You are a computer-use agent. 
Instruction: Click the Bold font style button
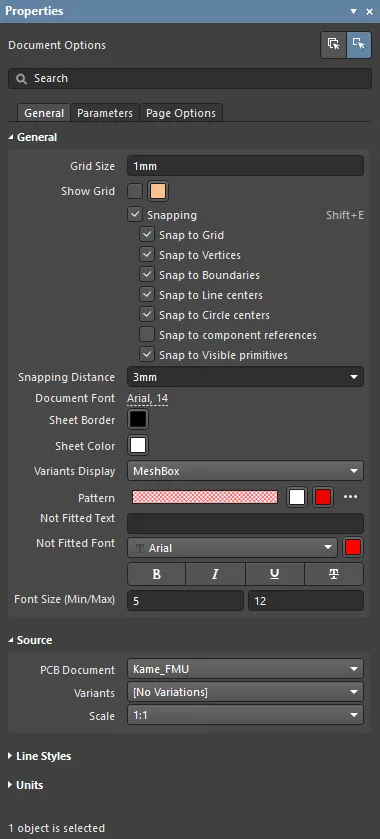156,574
